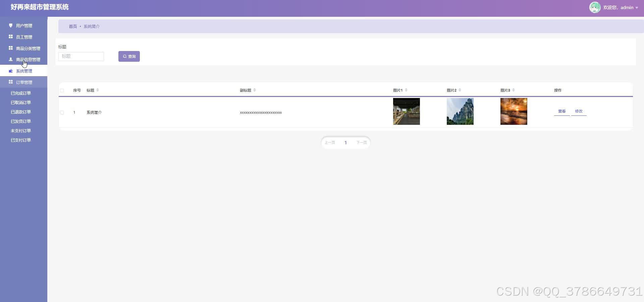Click the 查询 search button

[x=129, y=56]
